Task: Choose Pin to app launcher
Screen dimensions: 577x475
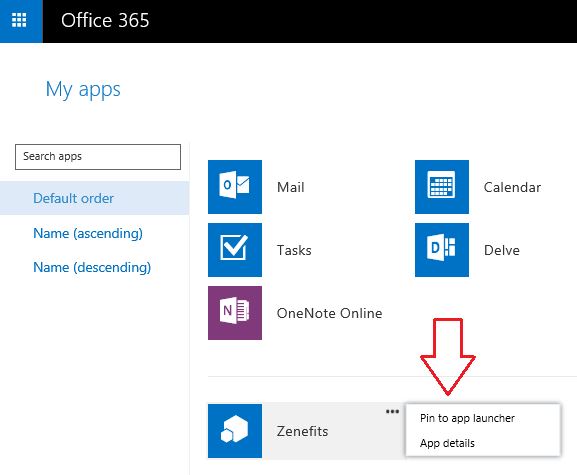Action: (467, 418)
